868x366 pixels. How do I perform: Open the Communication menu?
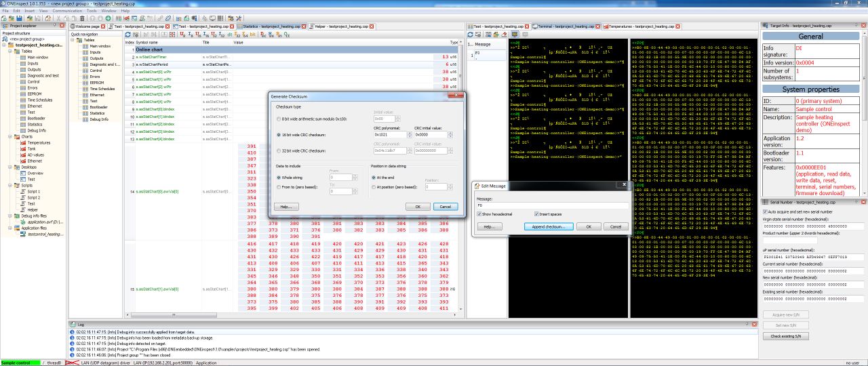[67, 11]
